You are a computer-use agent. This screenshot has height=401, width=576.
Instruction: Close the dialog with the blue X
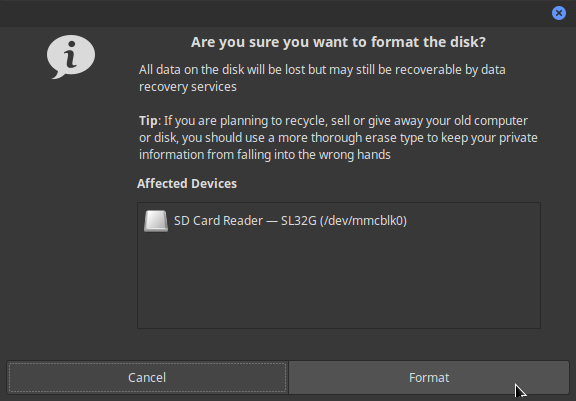click(x=559, y=13)
